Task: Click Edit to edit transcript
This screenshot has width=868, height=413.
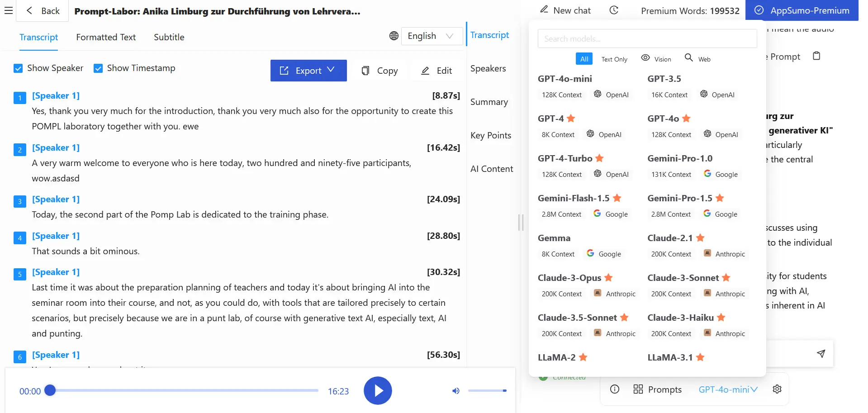Action: 436,71
